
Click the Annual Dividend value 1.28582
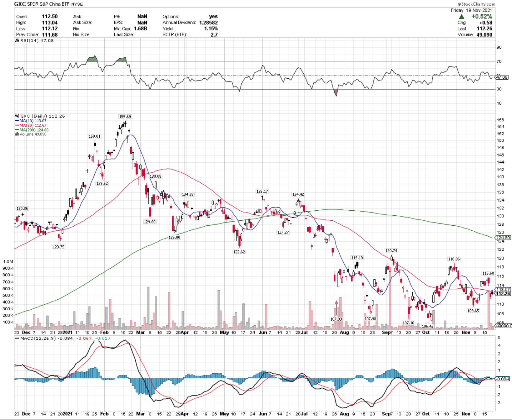[x=208, y=23]
